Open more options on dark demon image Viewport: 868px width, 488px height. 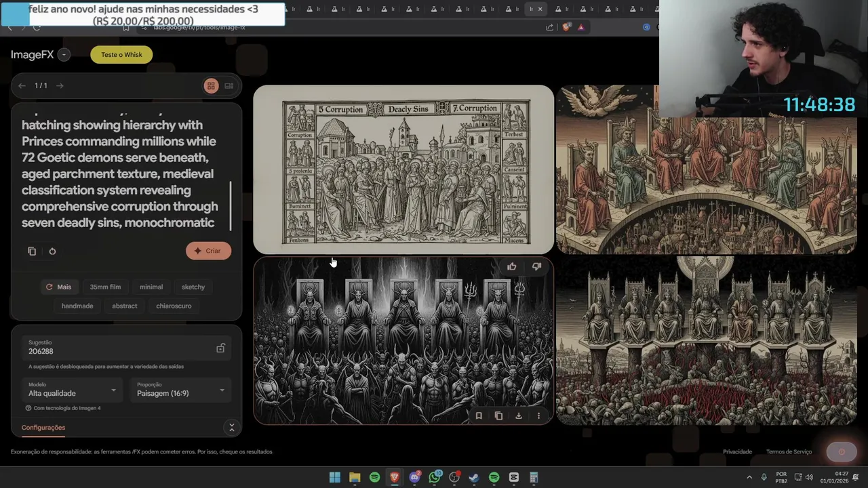coord(538,415)
